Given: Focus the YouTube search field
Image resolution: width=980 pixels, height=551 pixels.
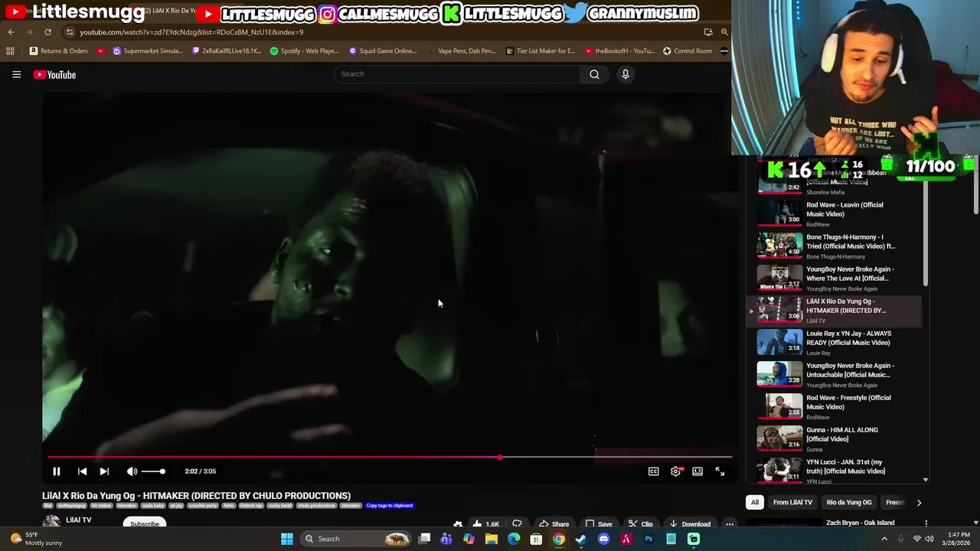Looking at the screenshot, I should tap(457, 74).
